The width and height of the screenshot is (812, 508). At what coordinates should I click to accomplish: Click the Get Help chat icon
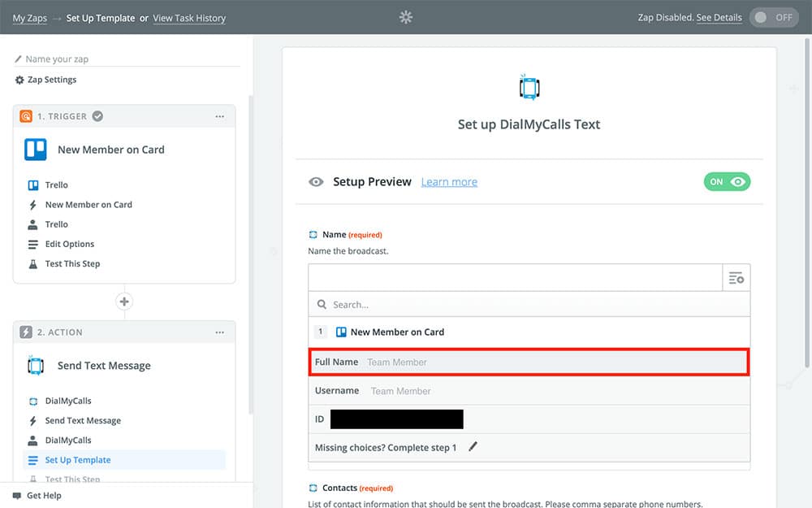click(x=17, y=496)
